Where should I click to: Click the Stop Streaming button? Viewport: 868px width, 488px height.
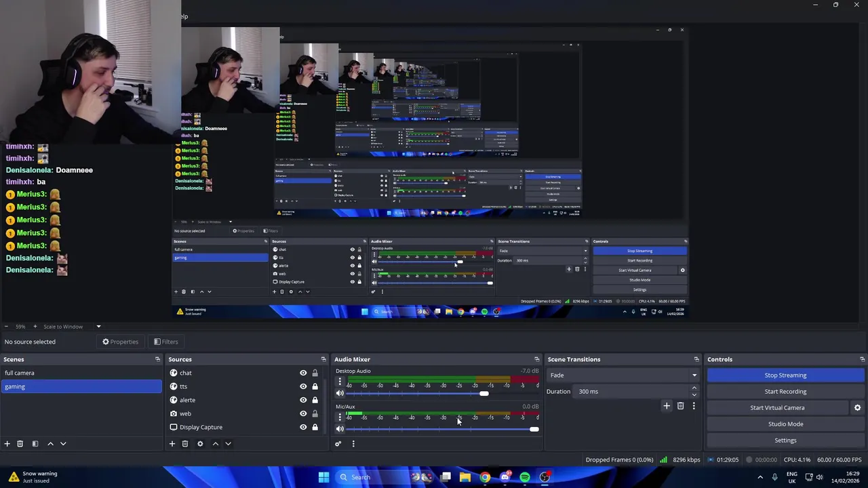pos(785,375)
